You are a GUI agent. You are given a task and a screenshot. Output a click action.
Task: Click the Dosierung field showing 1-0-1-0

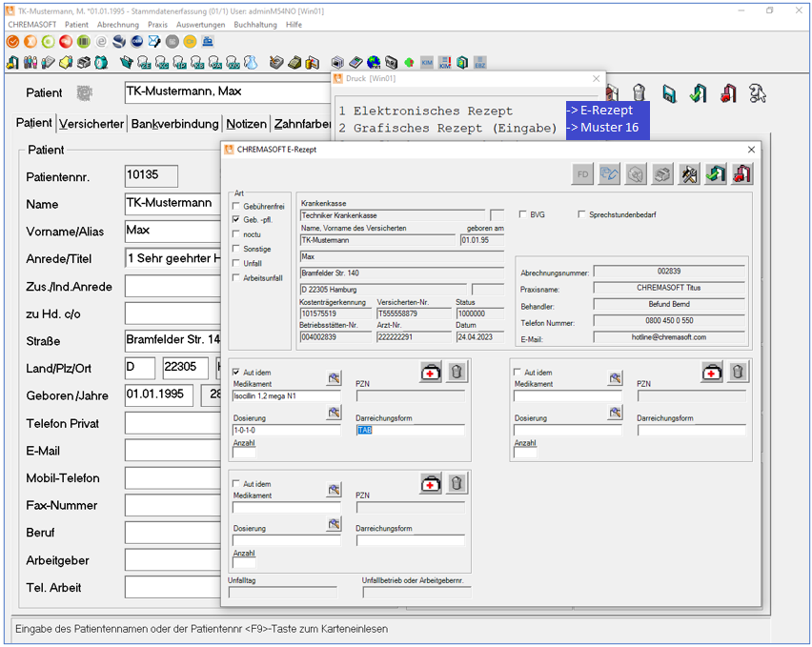click(286, 430)
